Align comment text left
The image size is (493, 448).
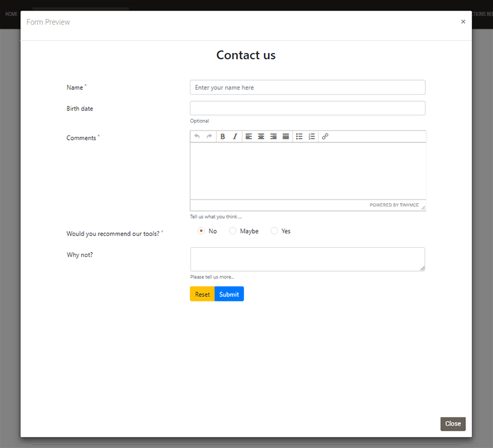click(x=249, y=137)
